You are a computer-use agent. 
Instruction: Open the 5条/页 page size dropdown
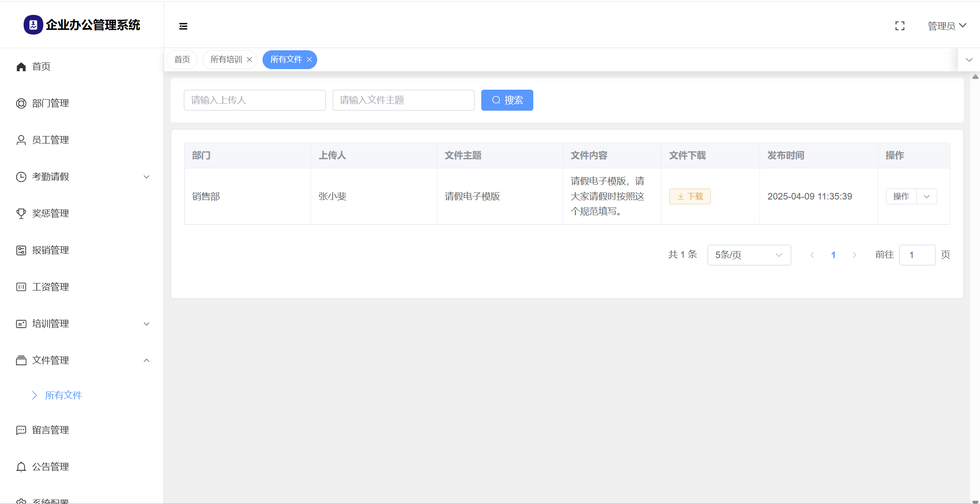pyautogui.click(x=749, y=255)
